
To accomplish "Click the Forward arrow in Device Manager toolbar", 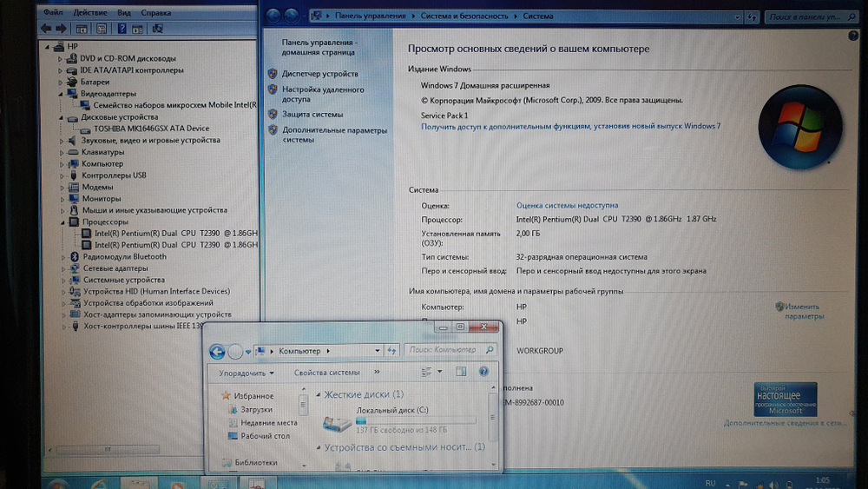I will (x=61, y=29).
